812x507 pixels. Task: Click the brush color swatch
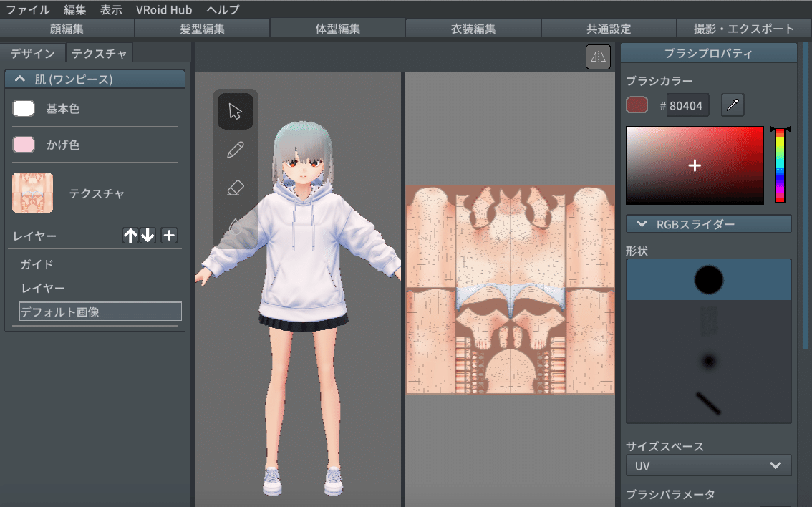click(637, 105)
